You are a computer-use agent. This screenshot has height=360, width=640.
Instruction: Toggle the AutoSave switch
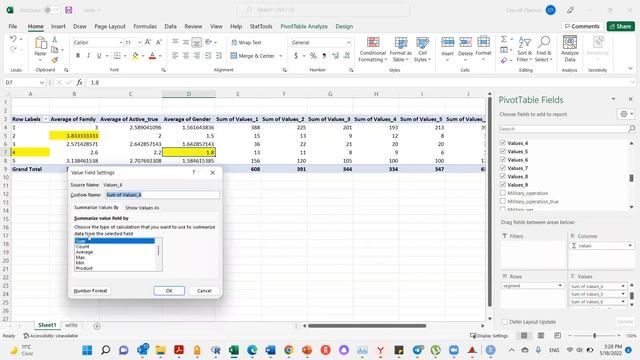pos(51,10)
